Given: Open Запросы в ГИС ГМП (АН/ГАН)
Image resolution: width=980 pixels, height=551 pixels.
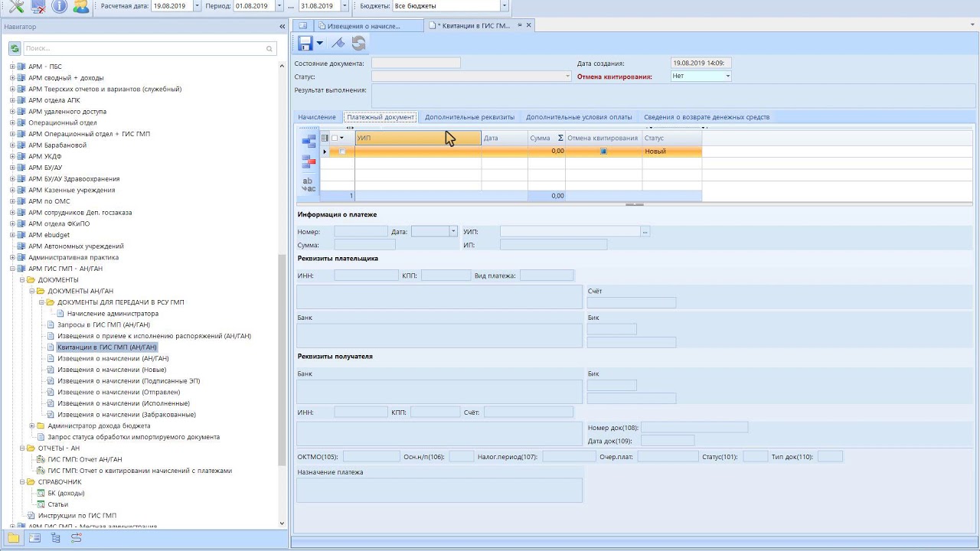Looking at the screenshot, I should [103, 324].
